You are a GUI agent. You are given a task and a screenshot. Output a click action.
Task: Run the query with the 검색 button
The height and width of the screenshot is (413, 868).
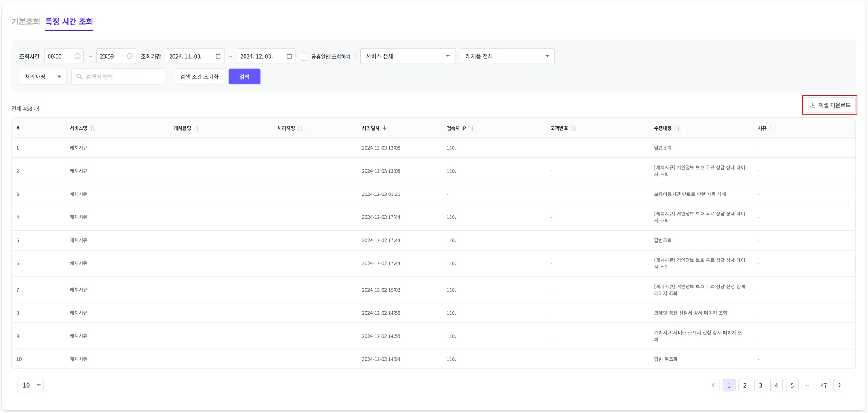tap(245, 77)
